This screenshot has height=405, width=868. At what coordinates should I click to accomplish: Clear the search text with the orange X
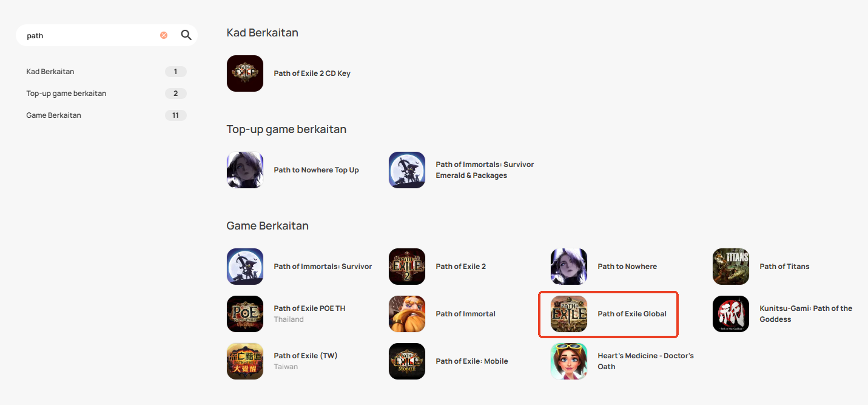tap(164, 35)
